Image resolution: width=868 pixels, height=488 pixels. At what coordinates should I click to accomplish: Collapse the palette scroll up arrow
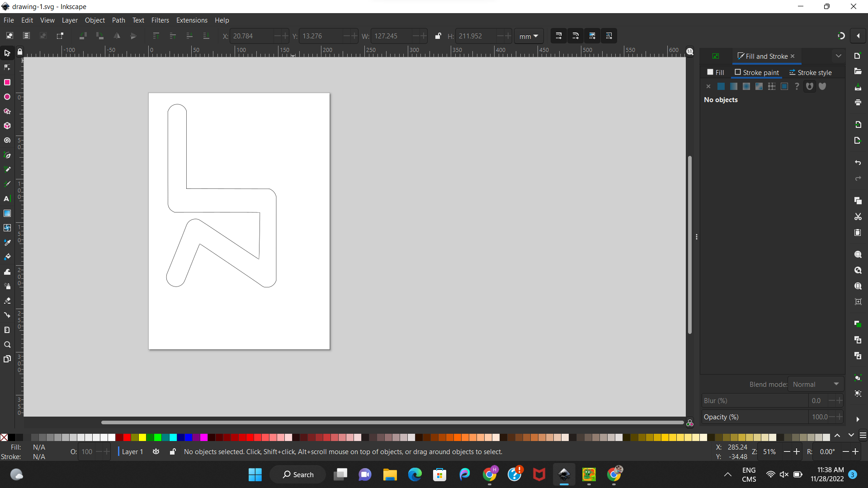coord(837,436)
